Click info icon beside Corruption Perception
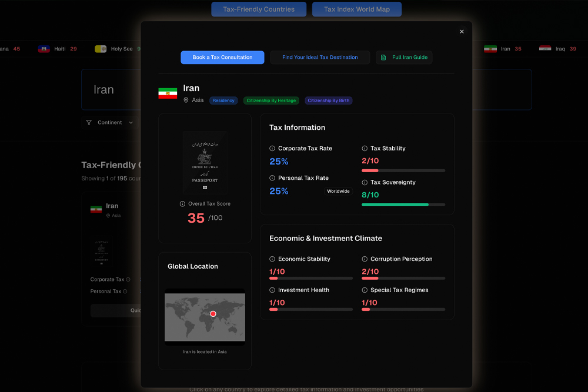Image resolution: width=588 pixels, height=392 pixels. [x=365, y=259]
